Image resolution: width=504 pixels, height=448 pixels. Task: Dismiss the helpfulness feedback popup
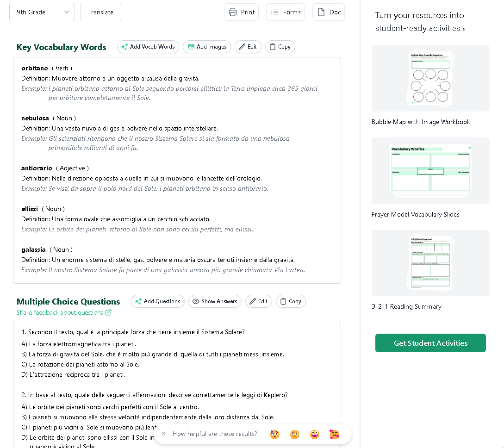click(163, 434)
